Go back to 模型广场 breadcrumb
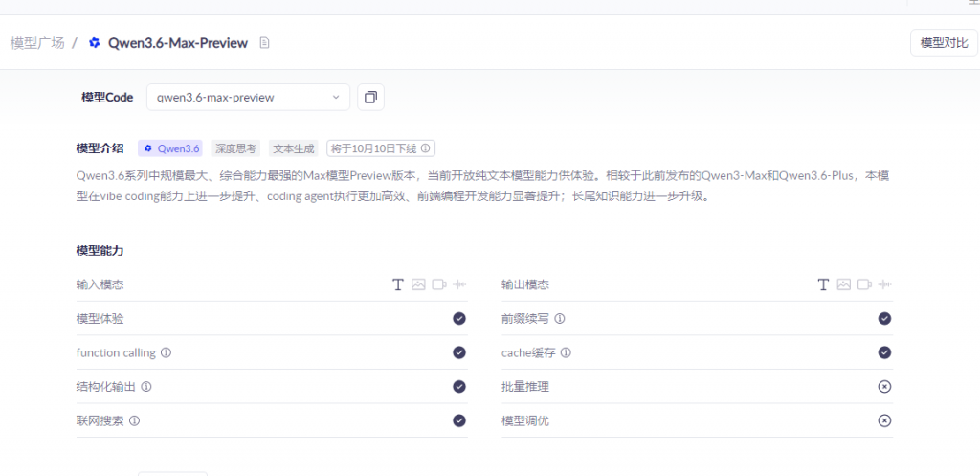The height and width of the screenshot is (476, 980). (x=37, y=43)
